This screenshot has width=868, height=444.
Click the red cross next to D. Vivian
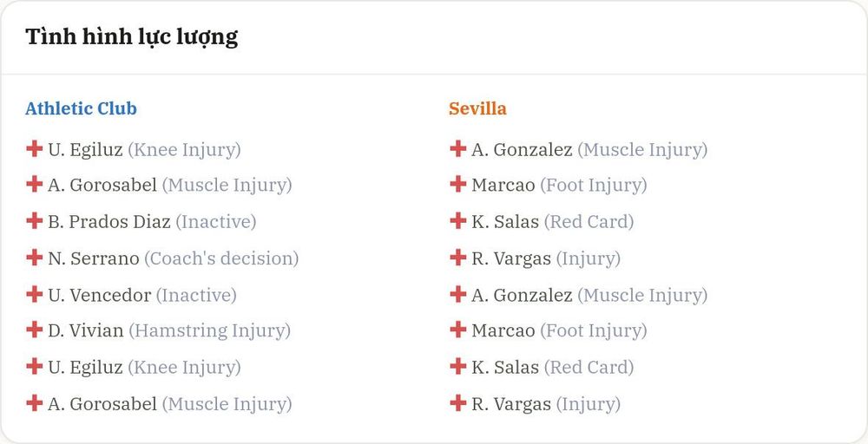click(35, 330)
